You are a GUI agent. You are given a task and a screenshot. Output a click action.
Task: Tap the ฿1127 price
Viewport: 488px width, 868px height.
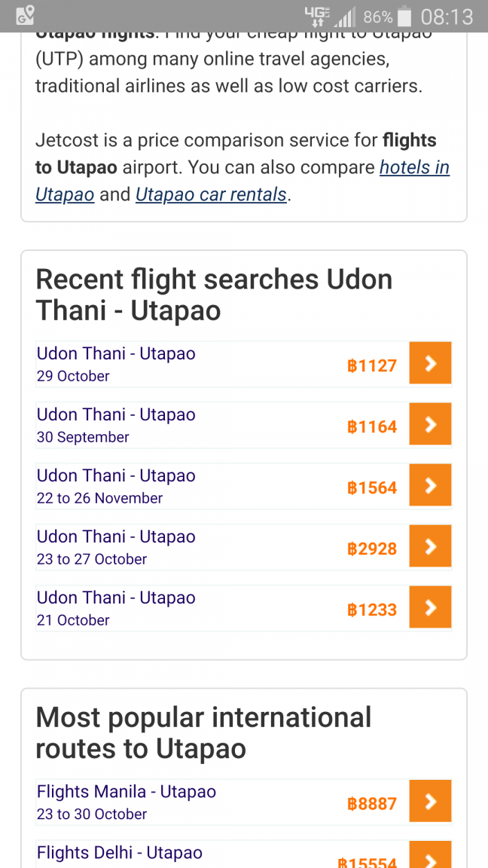[372, 366]
